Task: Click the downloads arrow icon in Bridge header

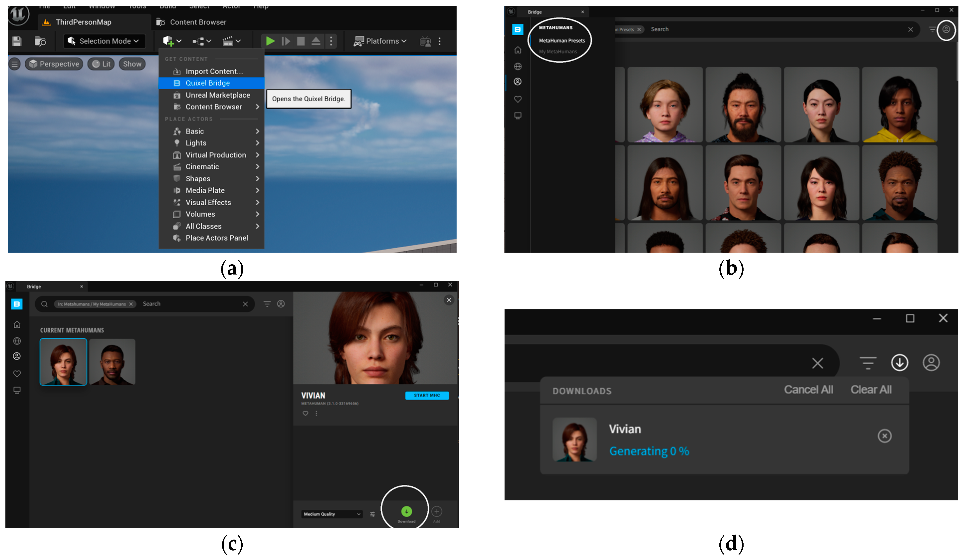Action: click(x=899, y=362)
